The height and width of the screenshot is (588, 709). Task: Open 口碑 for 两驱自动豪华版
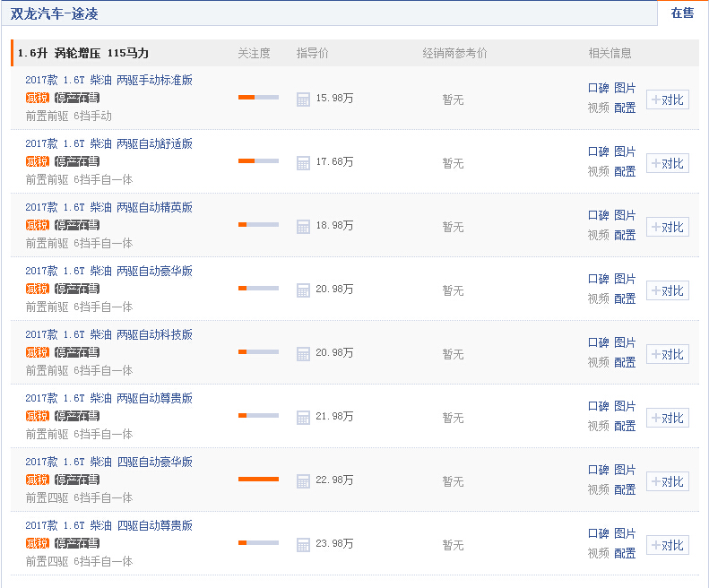pos(598,279)
